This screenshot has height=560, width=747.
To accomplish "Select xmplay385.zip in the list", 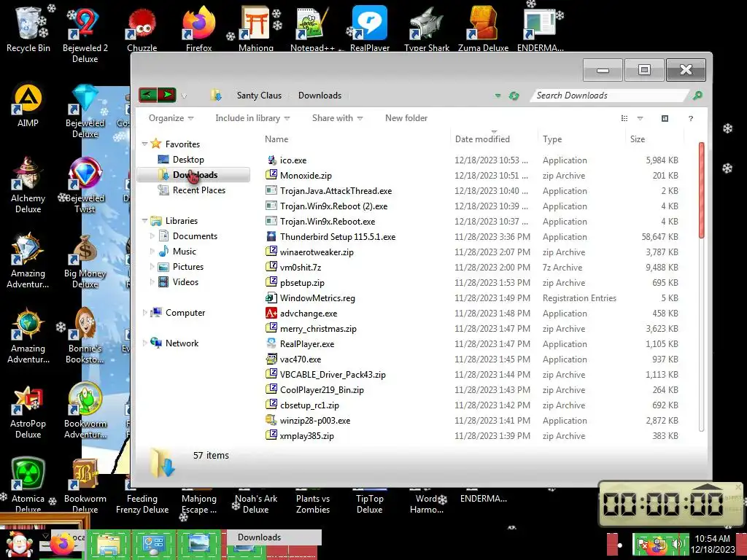I will pos(307,436).
